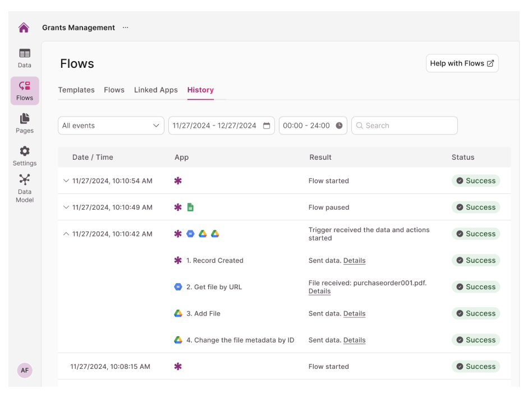Click the calendar icon in date range field
The image size is (532, 398).
267,126
